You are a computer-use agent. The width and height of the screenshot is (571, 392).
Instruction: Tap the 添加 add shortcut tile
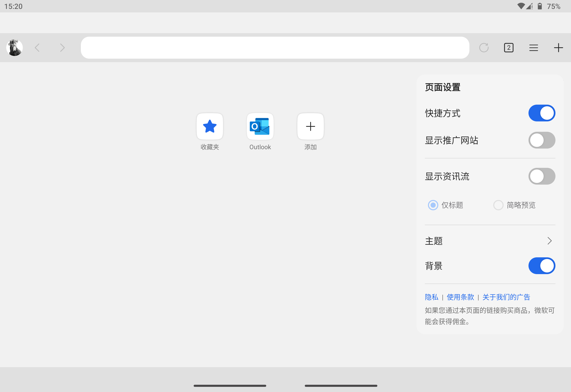(x=310, y=132)
